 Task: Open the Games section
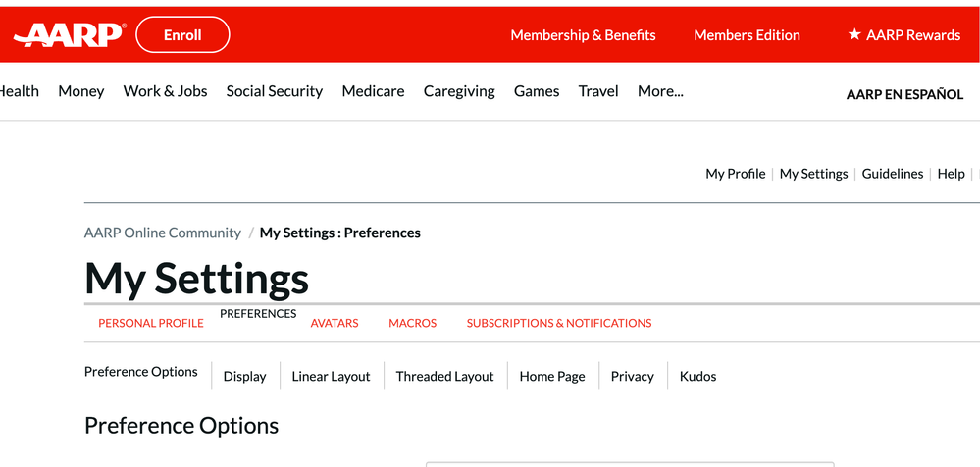[x=537, y=91]
